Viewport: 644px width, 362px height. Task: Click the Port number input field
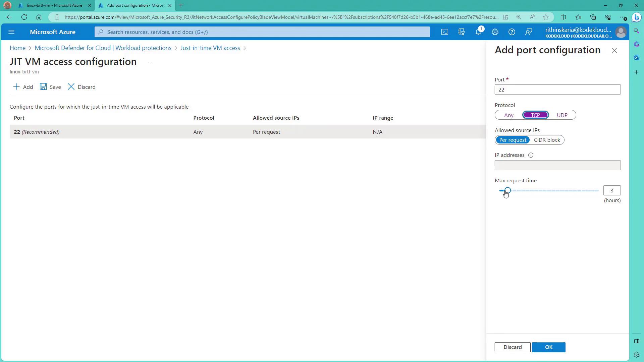coord(557,89)
